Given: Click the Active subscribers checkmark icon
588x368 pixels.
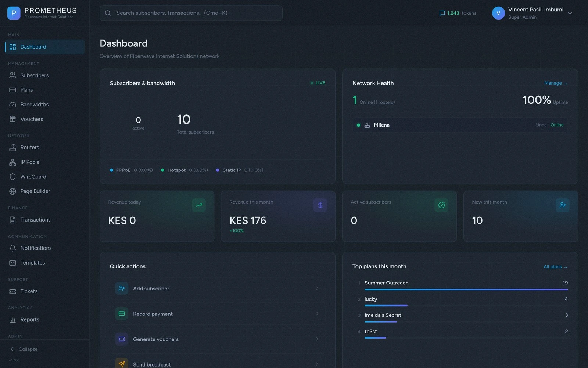Looking at the screenshot, I should point(441,205).
